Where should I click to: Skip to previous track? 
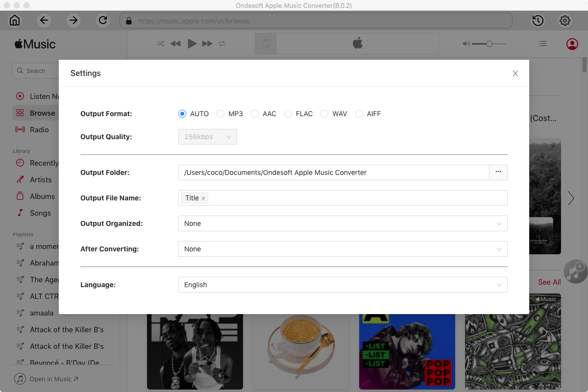pyautogui.click(x=175, y=44)
